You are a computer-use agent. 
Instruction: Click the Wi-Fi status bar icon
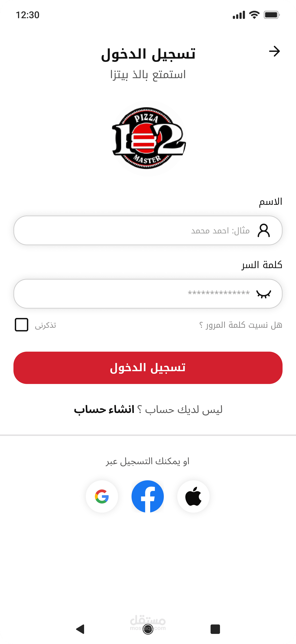[x=254, y=15]
